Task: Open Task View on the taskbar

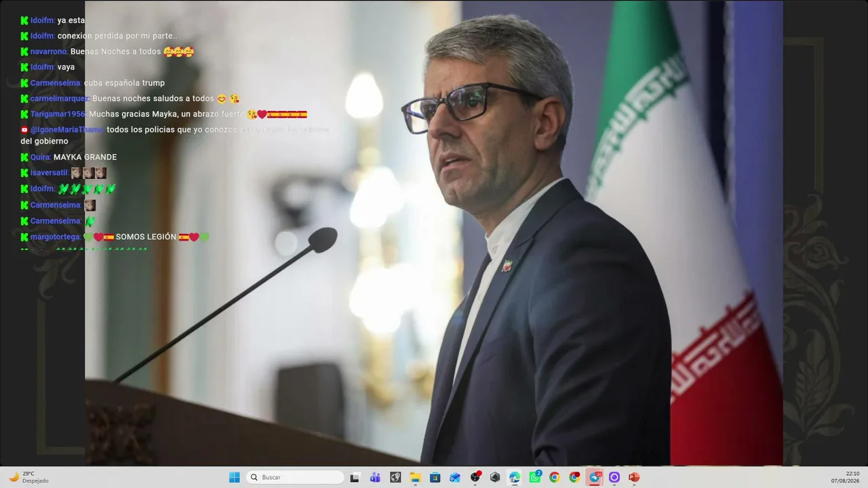Action: (355, 477)
